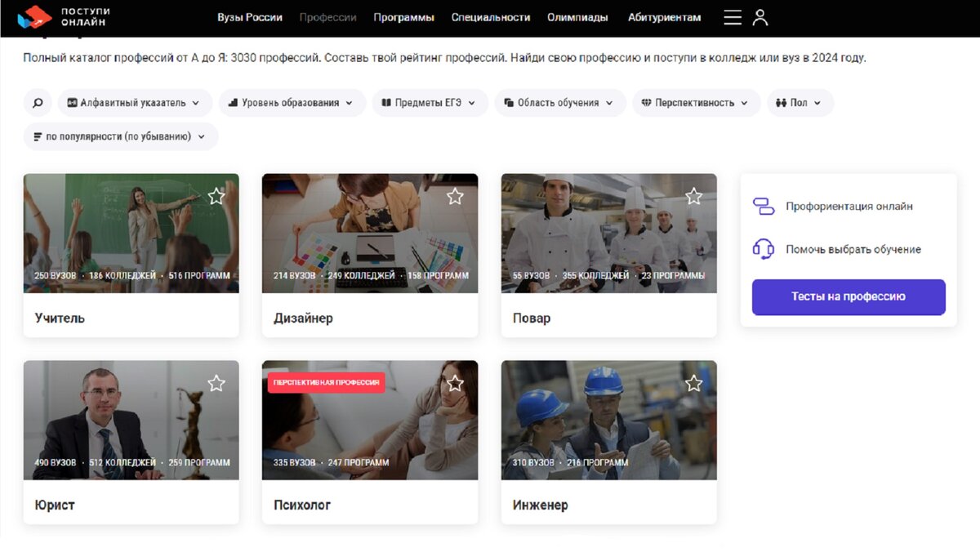The height and width of the screenshot is (552, 980).
Task: Click the engineers in helmets photo thumbnail
Action: pyautogui.click(x=609, y=420)
